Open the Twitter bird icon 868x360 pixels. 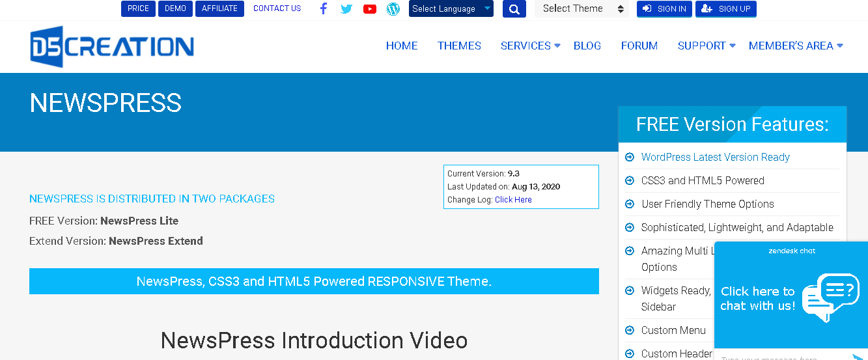[x=346, y=9]
